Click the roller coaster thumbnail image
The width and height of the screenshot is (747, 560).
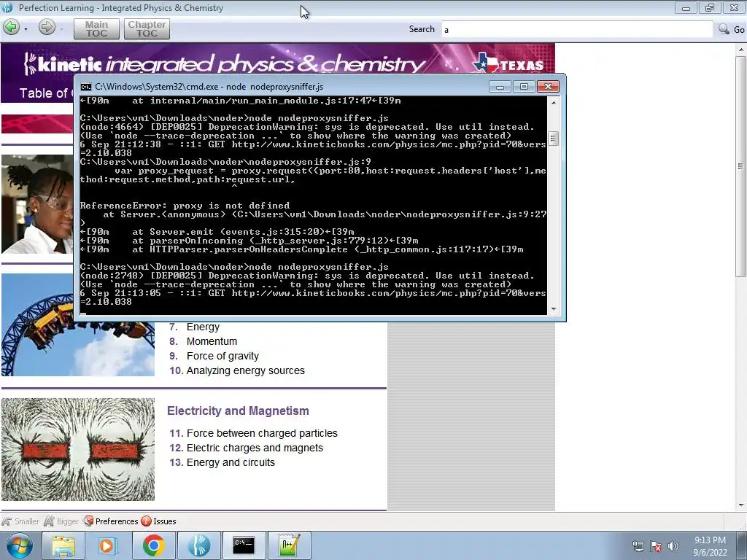pyautogui.click(x=78, y=349)
